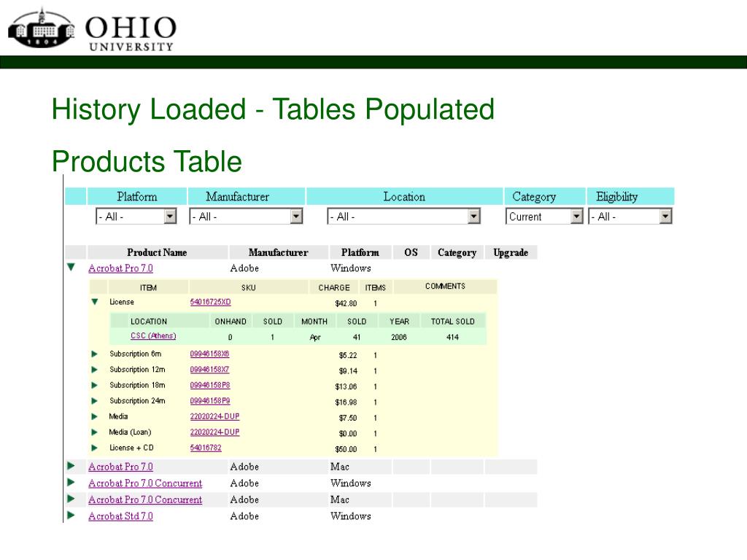Click the TOTAL SOLD column header

click(452, 322)
